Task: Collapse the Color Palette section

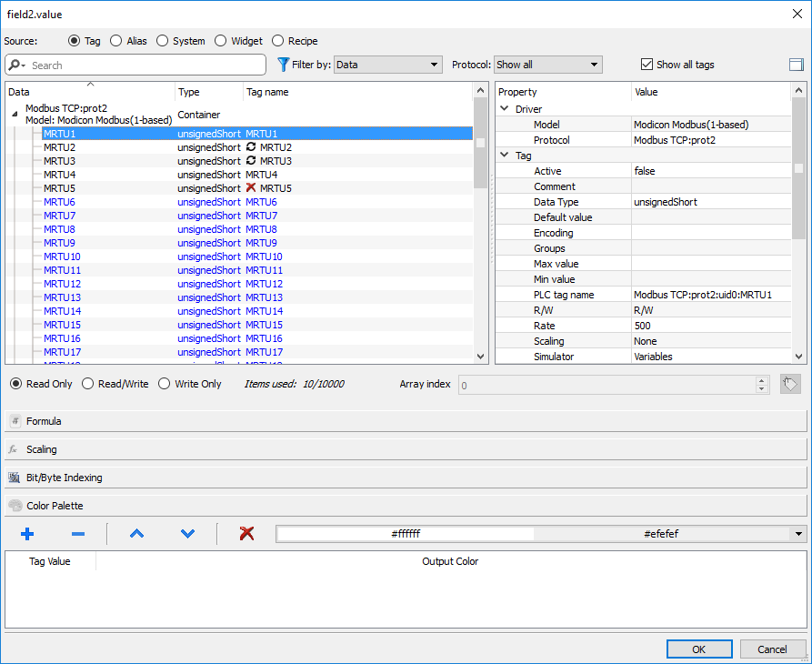Action: (406, 506)
